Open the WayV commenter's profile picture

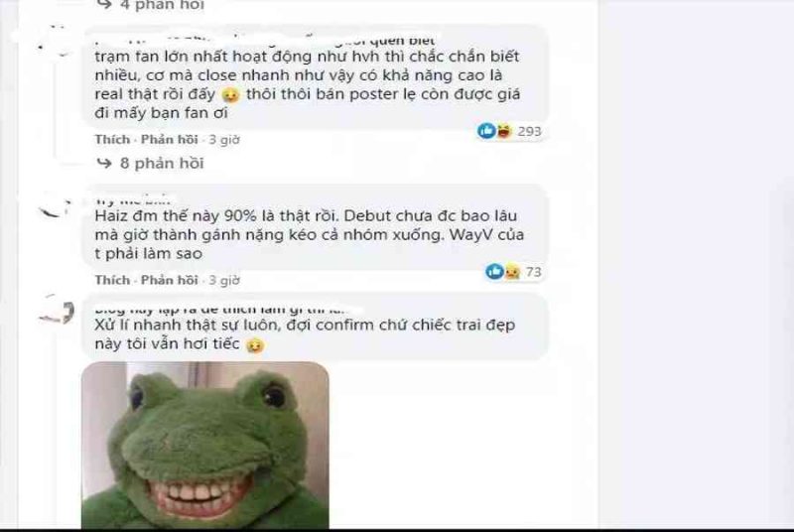click(x=54, y=206)
